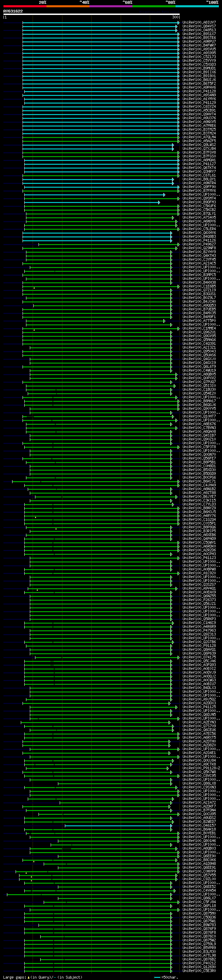Image resolution: width=222 pixels, height=980 pixels.
Task: Select hit UniRef100_P41126
Action: pyautogui.click(x=199, y=241)
